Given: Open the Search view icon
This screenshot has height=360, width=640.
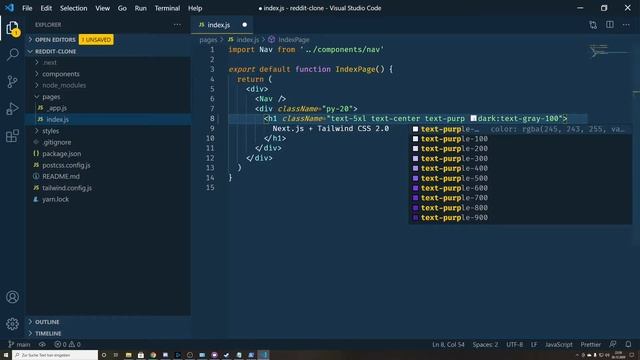Looking at the screenshot, I should pos(12,54).
